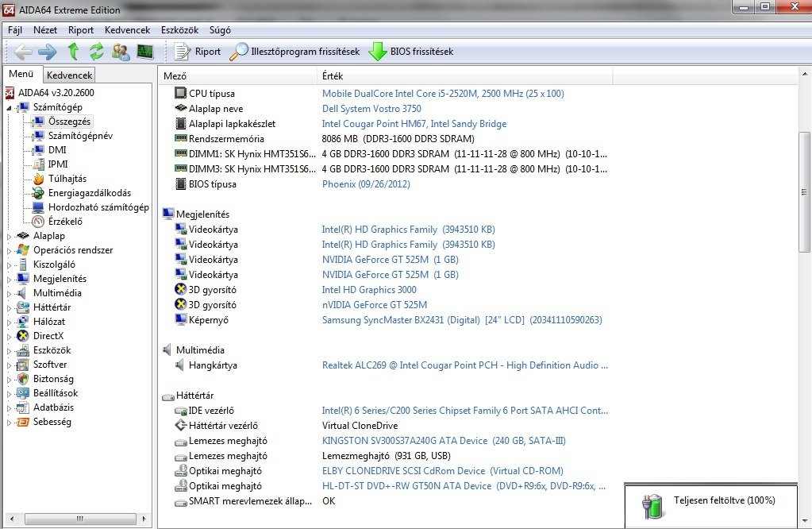Open the green monitor graph toolbar icon

click(145, 52)
